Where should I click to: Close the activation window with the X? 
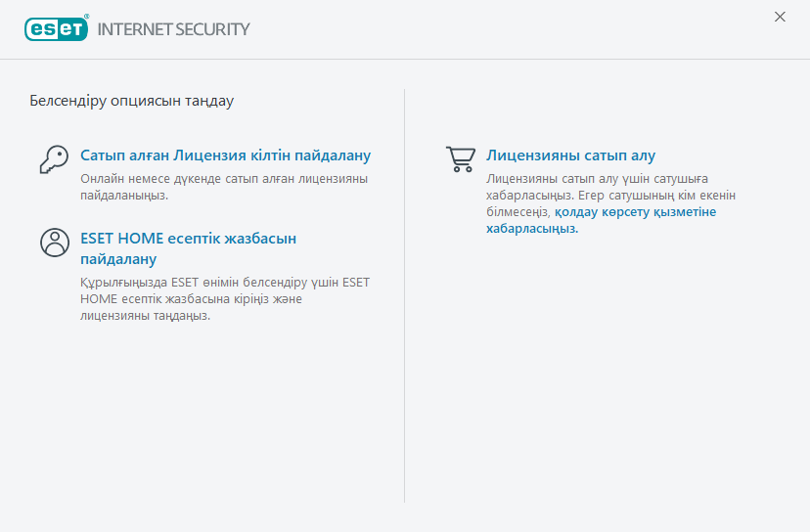point(780,17)
